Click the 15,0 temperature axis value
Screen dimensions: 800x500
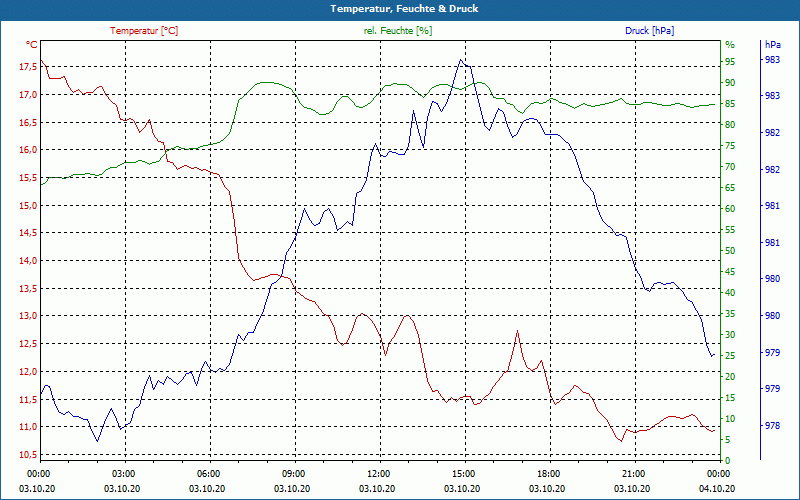click(28, 206)
